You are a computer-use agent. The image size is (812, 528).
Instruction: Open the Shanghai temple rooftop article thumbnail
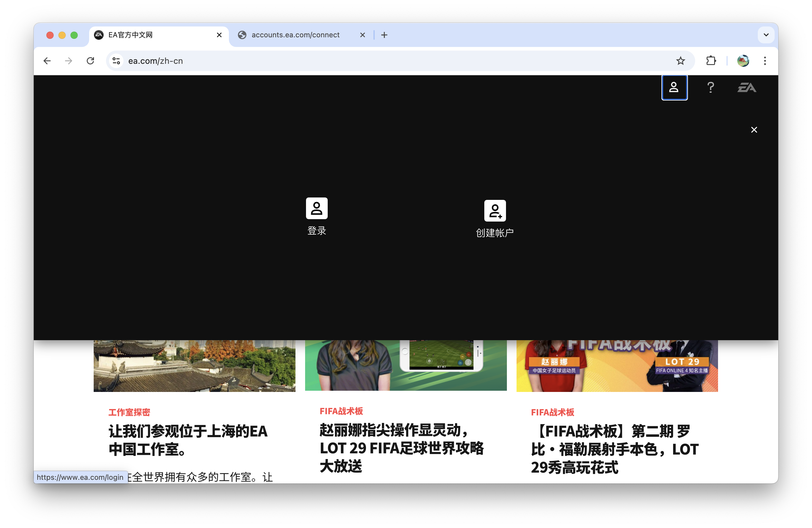tap(195, 366)
